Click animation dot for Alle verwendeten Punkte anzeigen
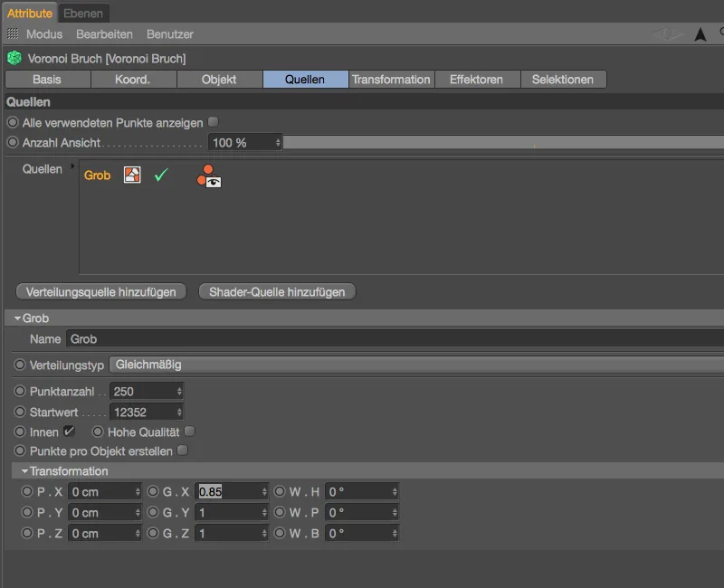This screenshot has width=724, height=588. 13,122
